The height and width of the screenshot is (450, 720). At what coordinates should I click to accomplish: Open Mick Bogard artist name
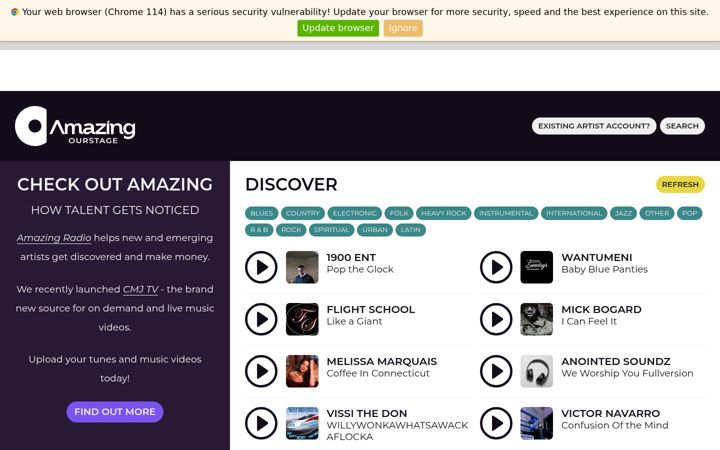[x=601, y=309]
